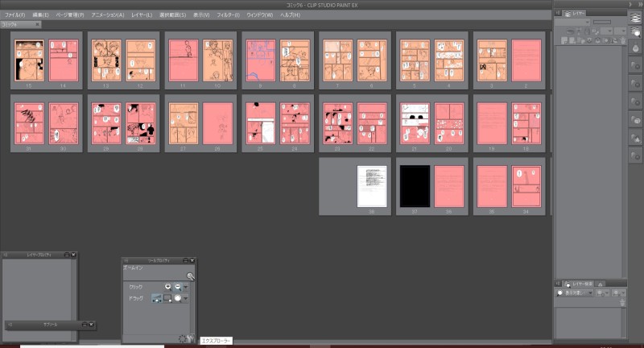Expand the ドラッグ options dropdown arrow
Viewport: 644px width, 348px height.
(186, 299)
